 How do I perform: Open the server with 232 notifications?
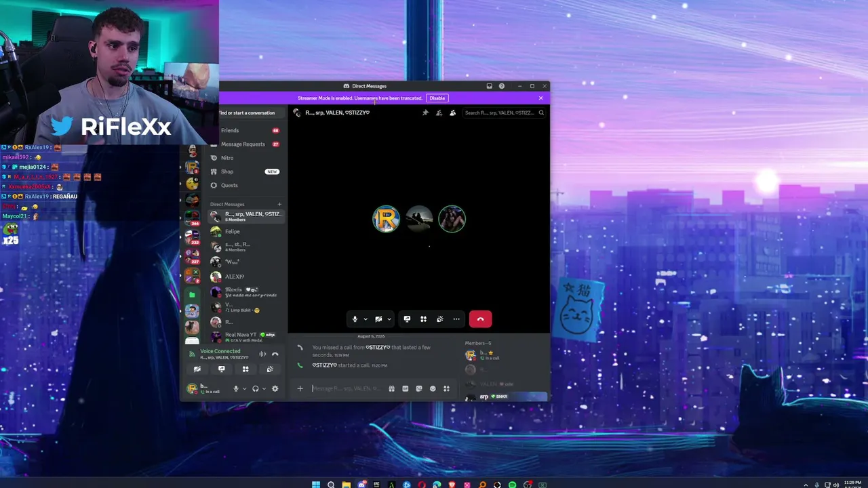[192, 237]
